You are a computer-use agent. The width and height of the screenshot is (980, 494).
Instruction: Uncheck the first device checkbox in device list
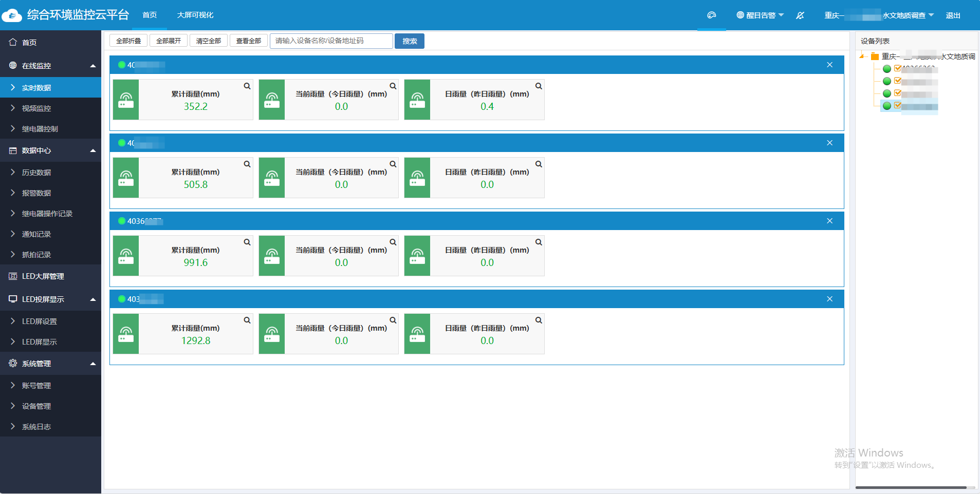(898, 68)
